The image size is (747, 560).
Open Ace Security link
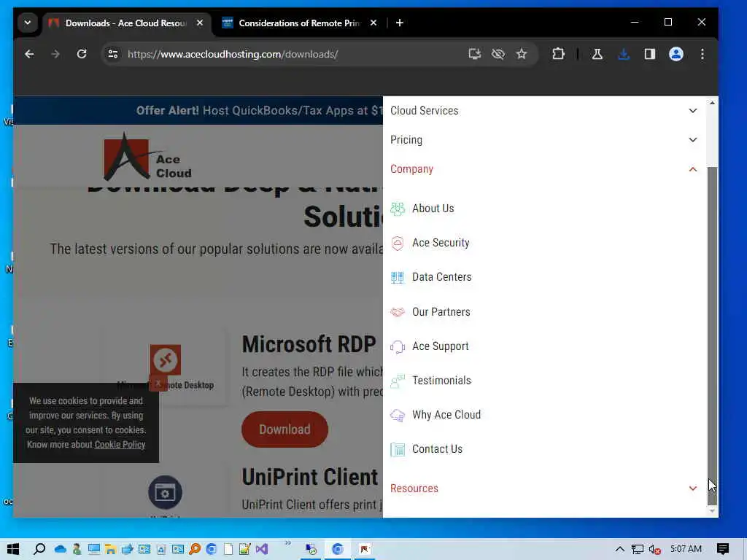pyautogui.click(x=441, y=242)
